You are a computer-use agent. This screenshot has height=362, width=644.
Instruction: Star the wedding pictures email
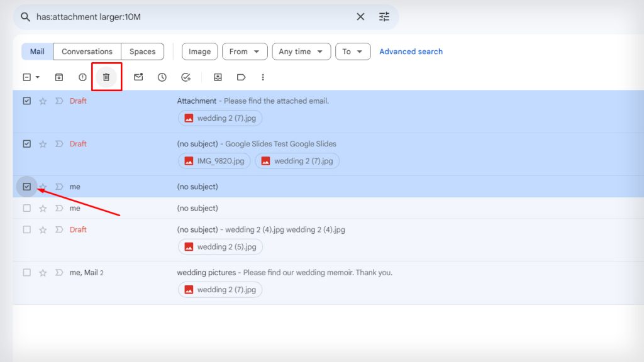tap(42, 273)
